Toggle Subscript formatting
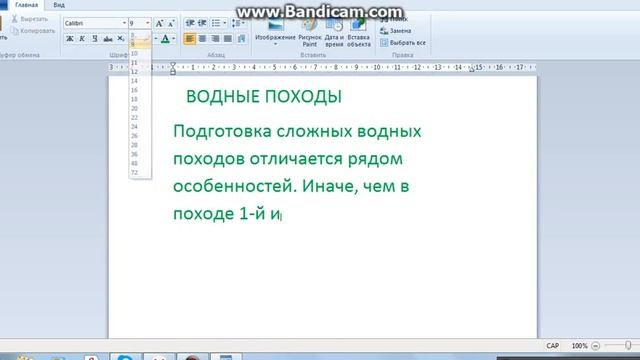640x360 pixels. point(121,39)
